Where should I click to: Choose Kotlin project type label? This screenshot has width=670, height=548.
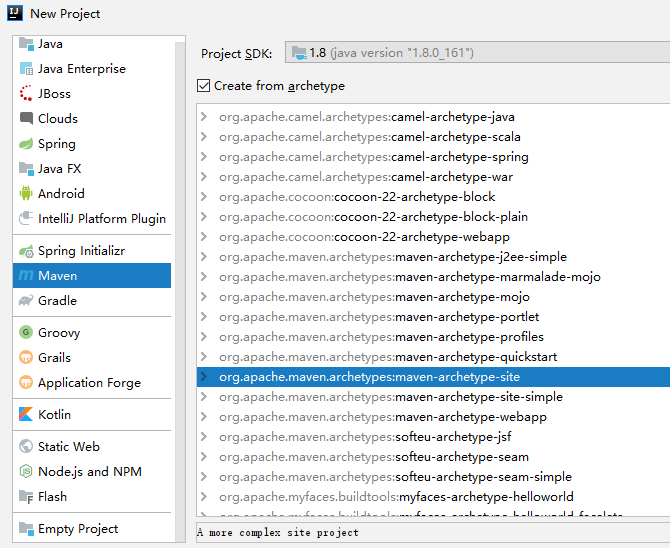(54, 415)
